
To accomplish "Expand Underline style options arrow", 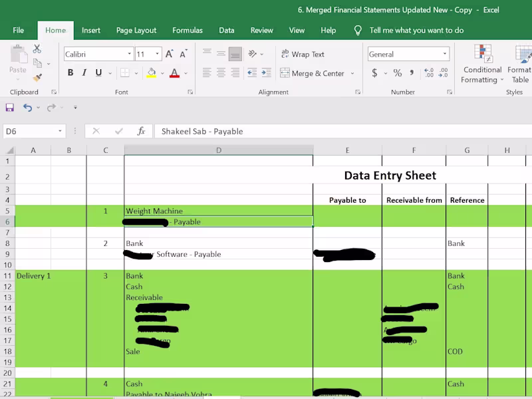I will 110,73.
